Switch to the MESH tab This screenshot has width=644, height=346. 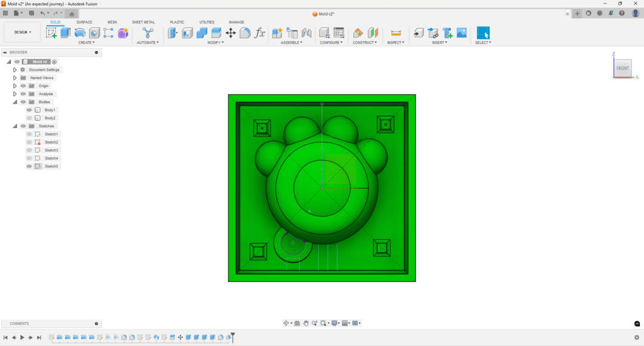click(112, 22)
